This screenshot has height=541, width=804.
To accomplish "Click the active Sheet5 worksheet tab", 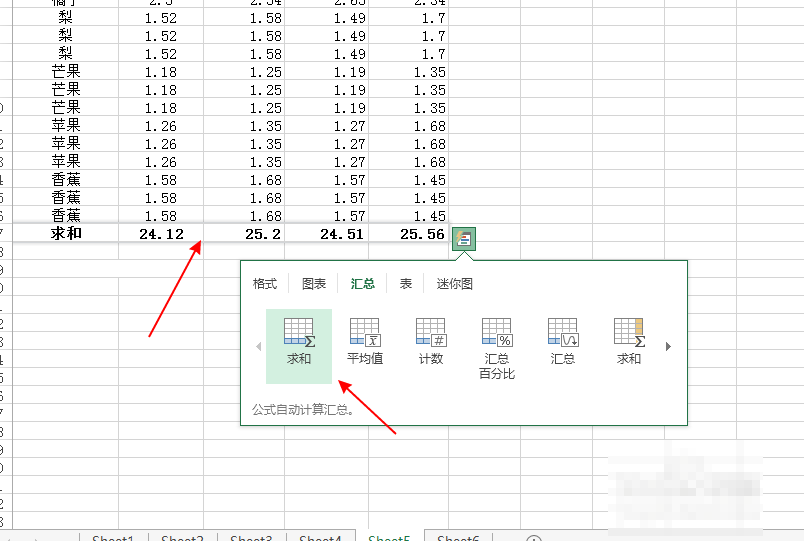I will click(x=389, y=536).
